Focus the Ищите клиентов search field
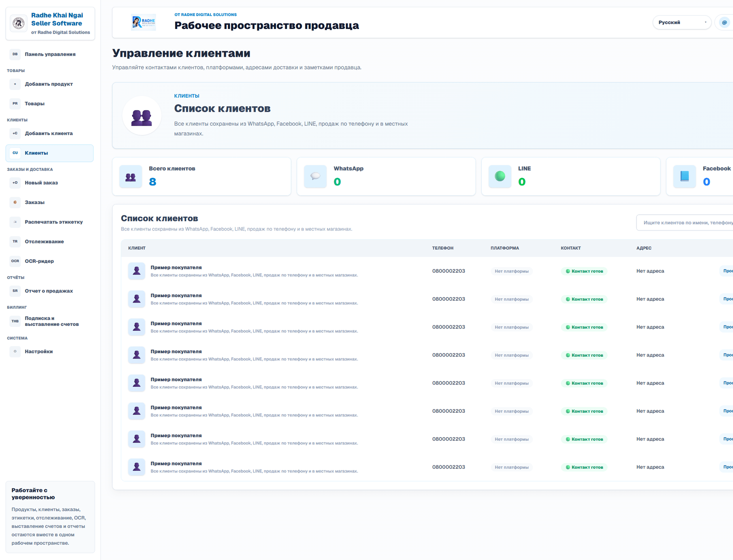This screenshot has width=733, height=560. coord(685,223)
